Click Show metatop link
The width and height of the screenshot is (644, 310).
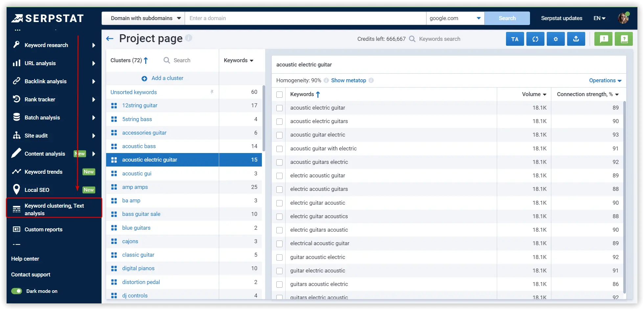tap(348, 80)
